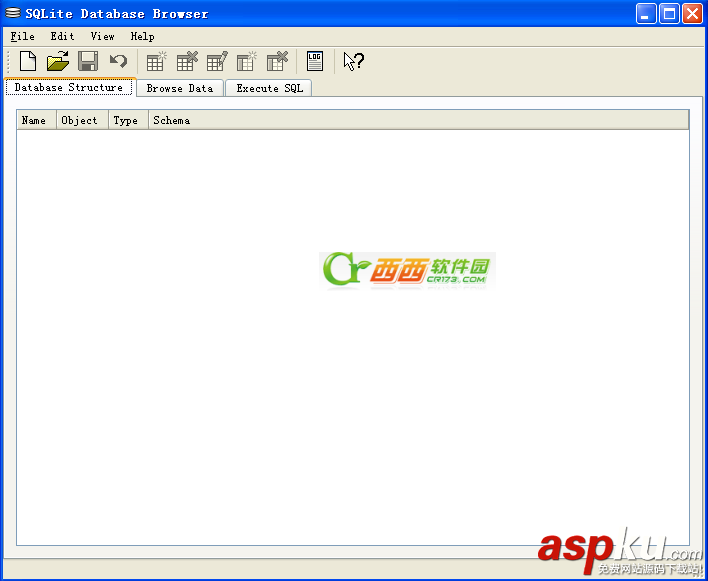
Task: Open the Edit menu
Action: [62, 37]
